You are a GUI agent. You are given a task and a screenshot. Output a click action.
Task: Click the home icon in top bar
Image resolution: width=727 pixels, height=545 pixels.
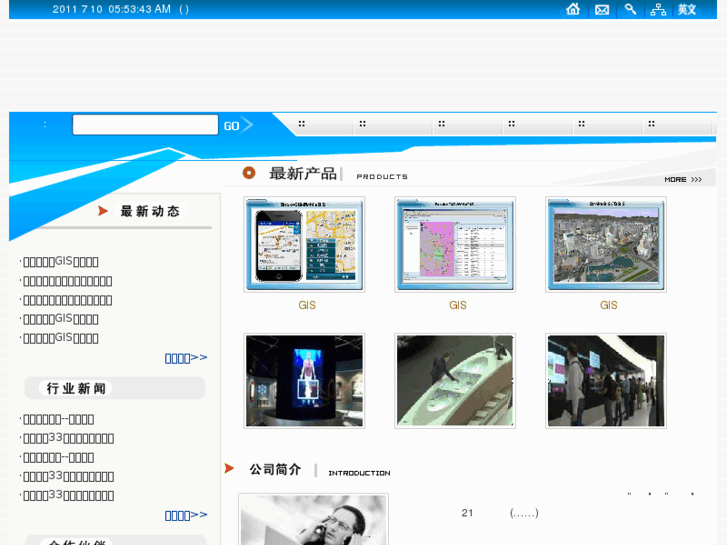click(573, 9)
